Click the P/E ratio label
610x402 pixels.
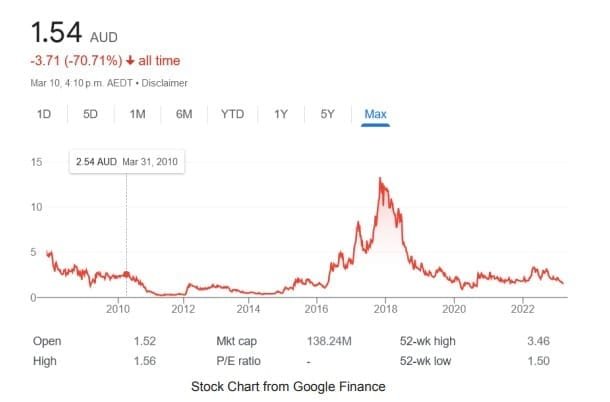[238, 360]
